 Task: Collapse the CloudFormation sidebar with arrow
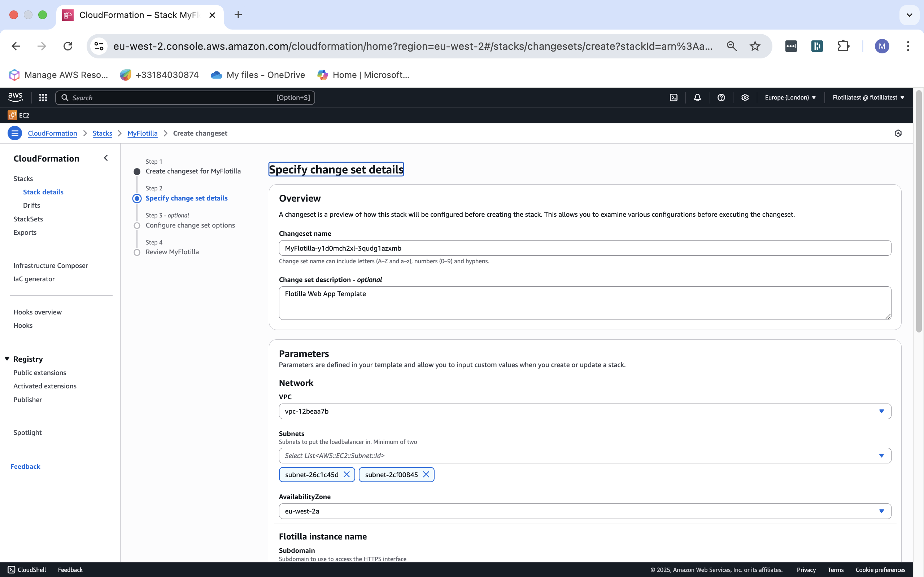(106, 158)
